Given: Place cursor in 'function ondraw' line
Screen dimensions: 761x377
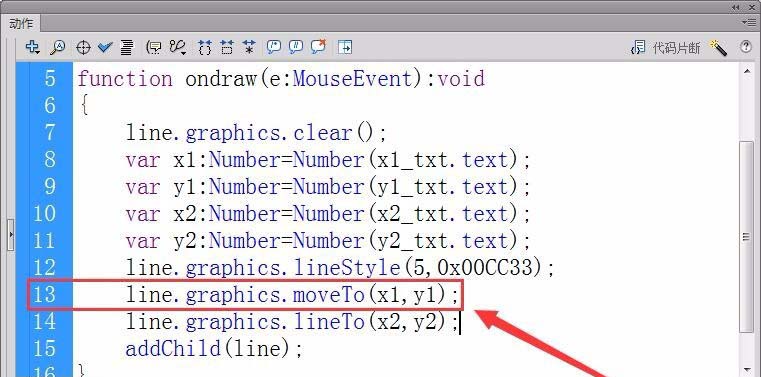Looking at the screenshot, I should click(281, 79).
